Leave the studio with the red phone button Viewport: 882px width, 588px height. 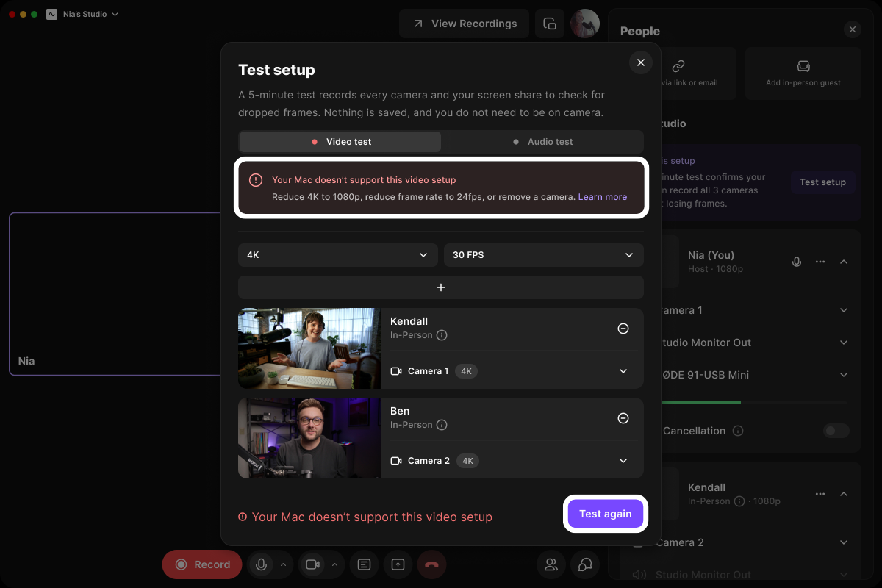(431, 564)
